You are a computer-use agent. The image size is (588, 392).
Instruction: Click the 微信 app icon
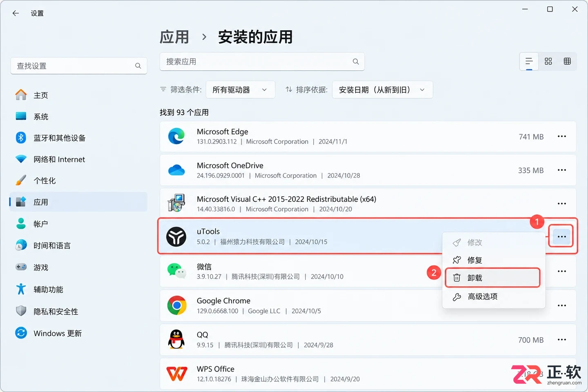(176, 271)
